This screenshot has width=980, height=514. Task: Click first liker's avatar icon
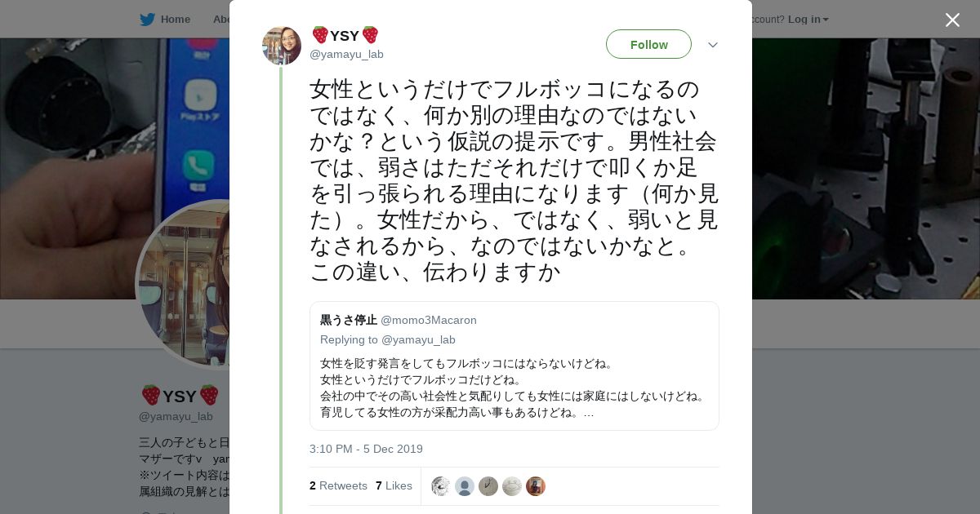pos(441,486)
